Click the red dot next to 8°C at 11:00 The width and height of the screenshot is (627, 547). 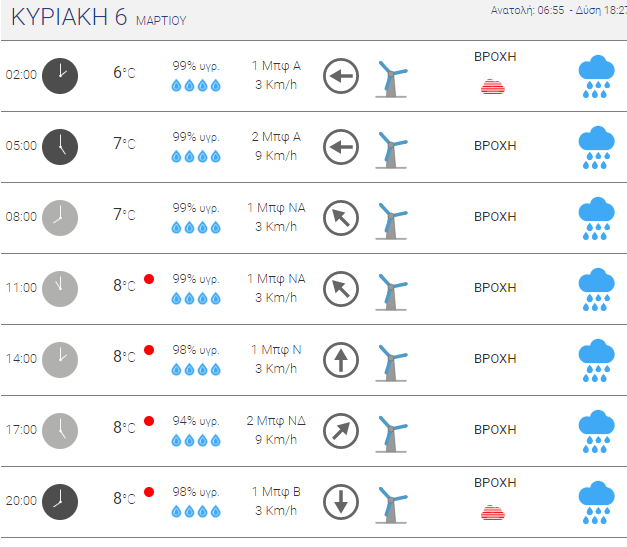tap(149, 279)
